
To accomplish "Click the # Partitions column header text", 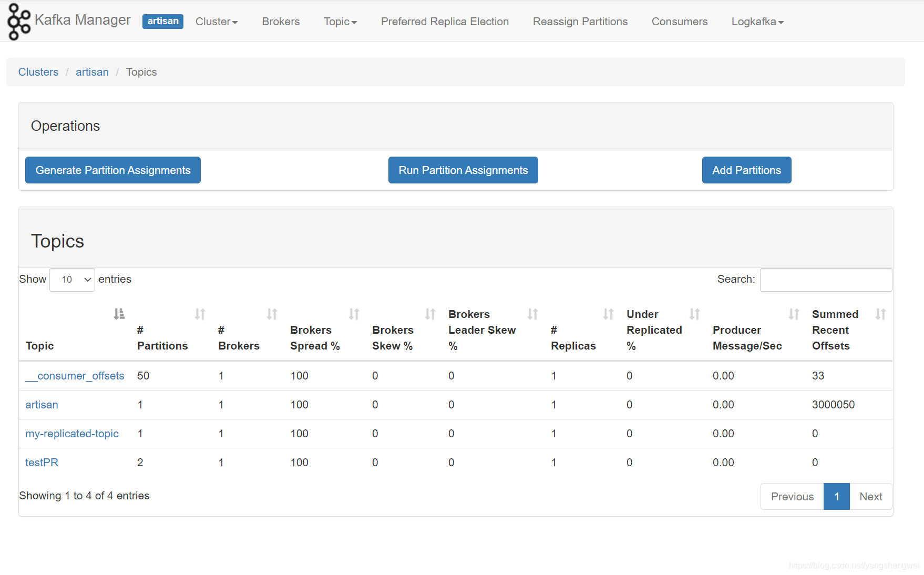I will pos(162,338).
